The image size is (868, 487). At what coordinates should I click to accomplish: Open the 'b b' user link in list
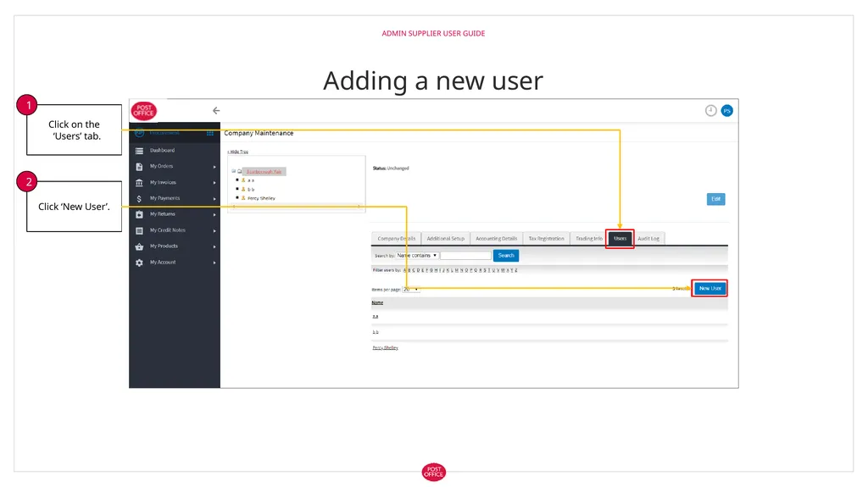click(376, 332)
